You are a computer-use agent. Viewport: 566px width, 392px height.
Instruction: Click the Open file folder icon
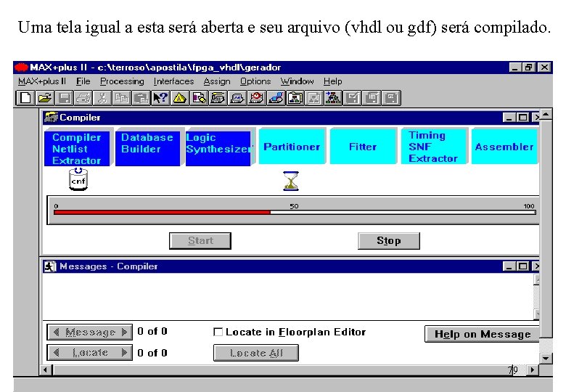[45, 98]
